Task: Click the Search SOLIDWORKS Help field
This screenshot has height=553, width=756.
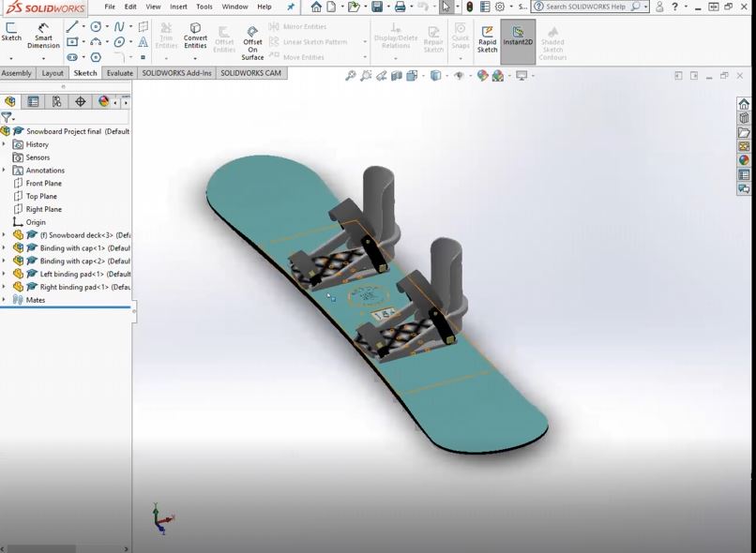Action: tap(586, 7)
